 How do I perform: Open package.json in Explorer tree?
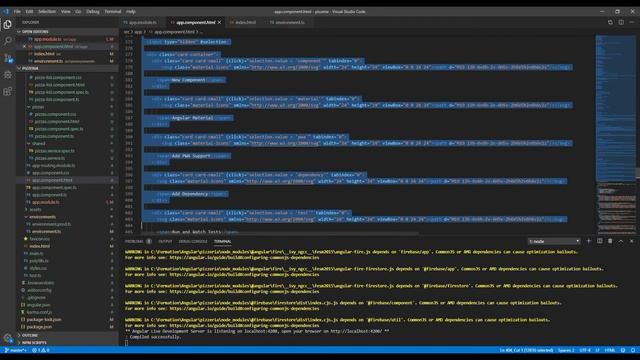(39, 327)
